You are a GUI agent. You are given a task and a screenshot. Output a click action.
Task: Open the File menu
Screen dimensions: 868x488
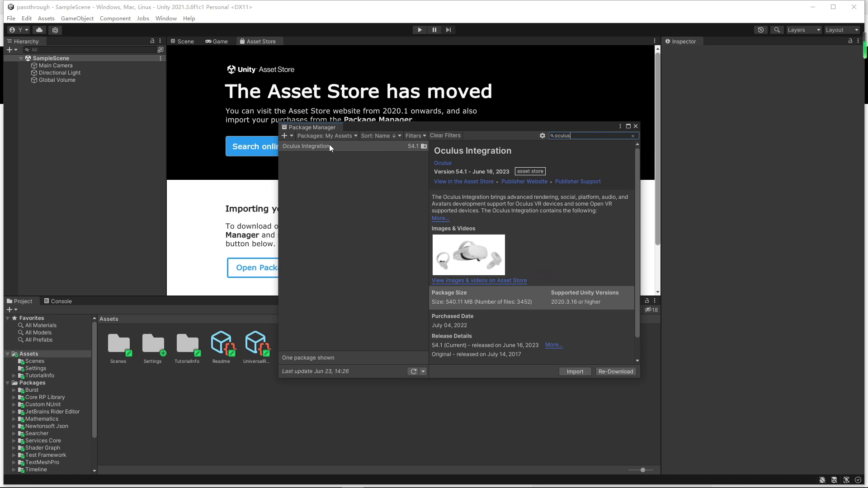(11, 19)
